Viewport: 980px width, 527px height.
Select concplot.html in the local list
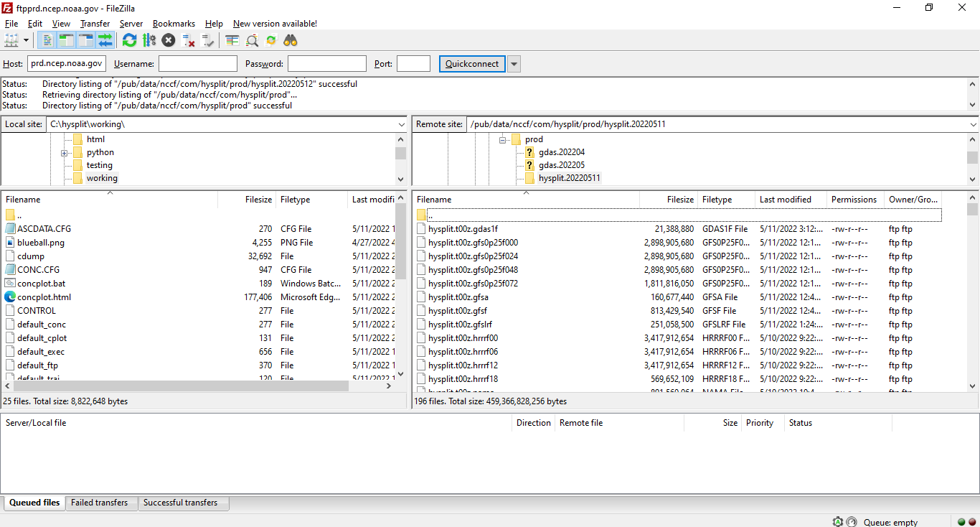198,297
